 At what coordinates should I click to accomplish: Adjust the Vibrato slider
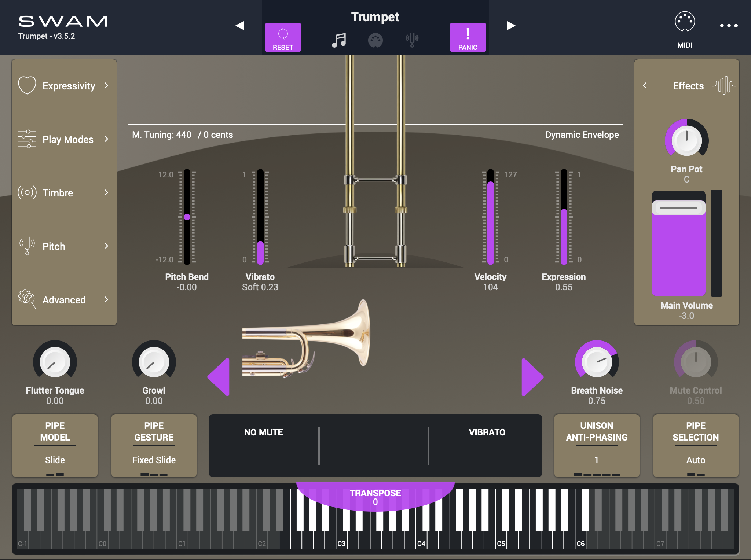[x=260, y=217]
